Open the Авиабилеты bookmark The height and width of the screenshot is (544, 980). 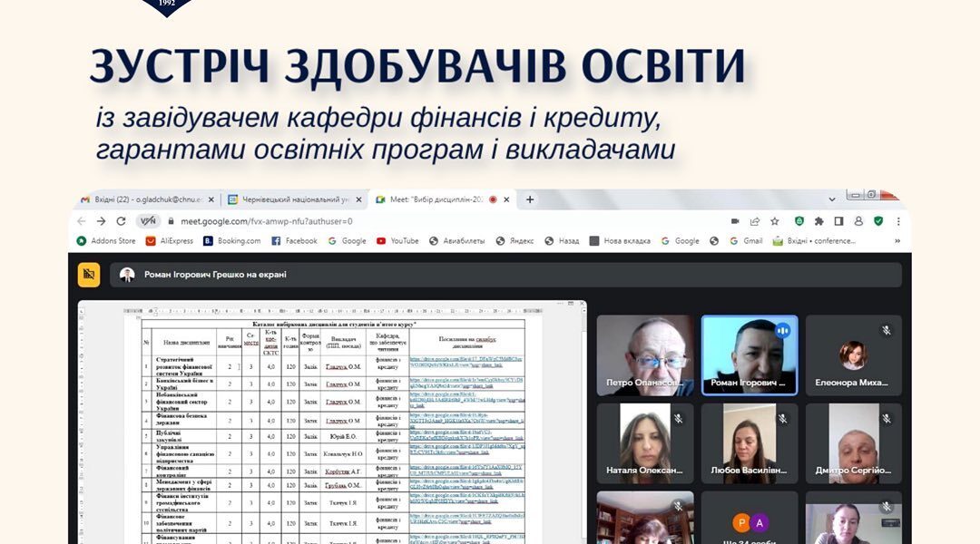click(456, 240)
